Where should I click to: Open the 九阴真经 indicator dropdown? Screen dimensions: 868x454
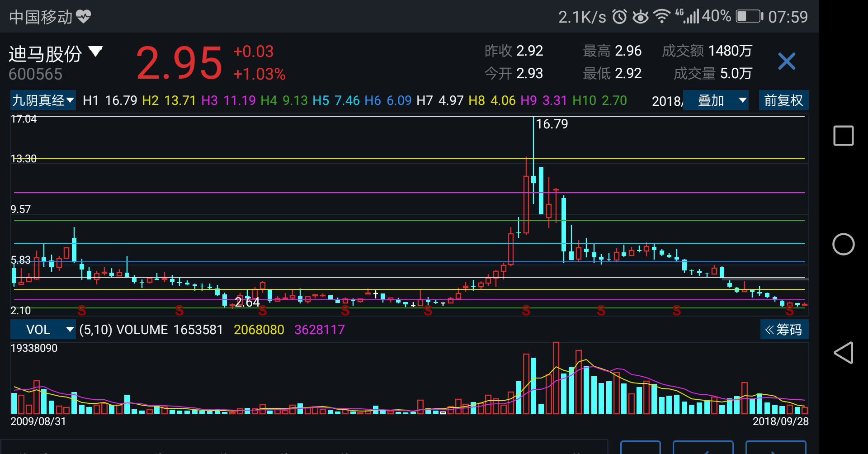(43, 100)
